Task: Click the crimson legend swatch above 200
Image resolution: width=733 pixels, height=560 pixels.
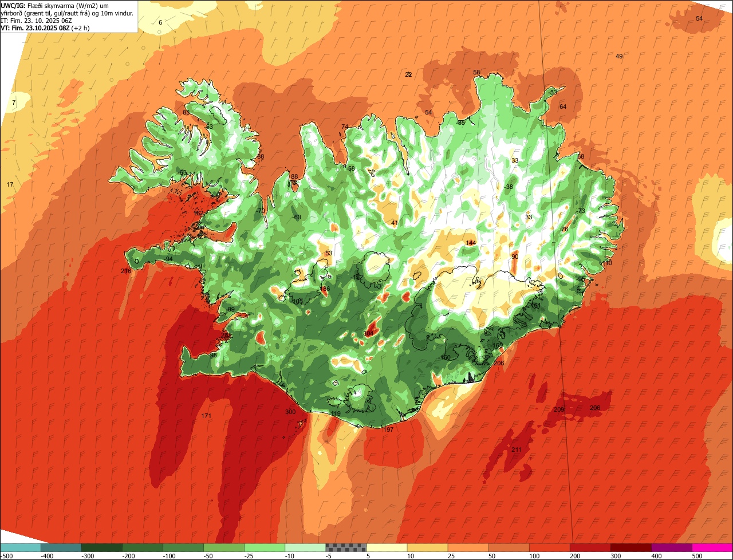Action: point(590,547)
